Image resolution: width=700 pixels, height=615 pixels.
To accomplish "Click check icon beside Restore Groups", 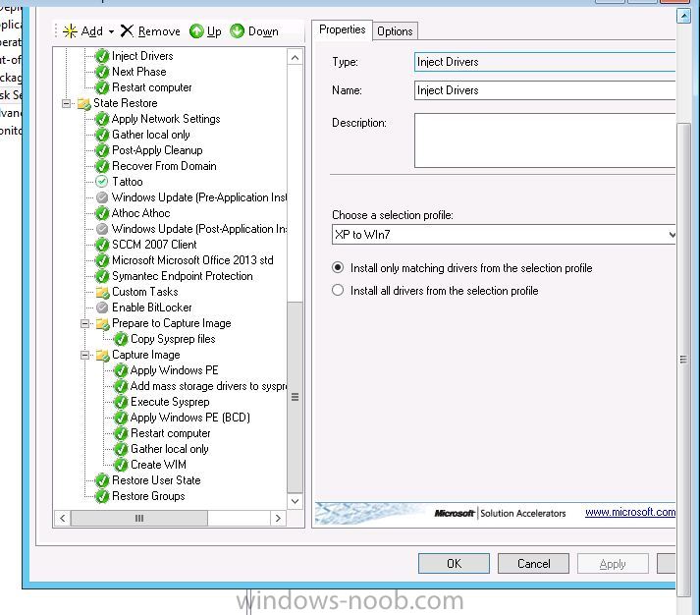I will [x=102, y=497].
